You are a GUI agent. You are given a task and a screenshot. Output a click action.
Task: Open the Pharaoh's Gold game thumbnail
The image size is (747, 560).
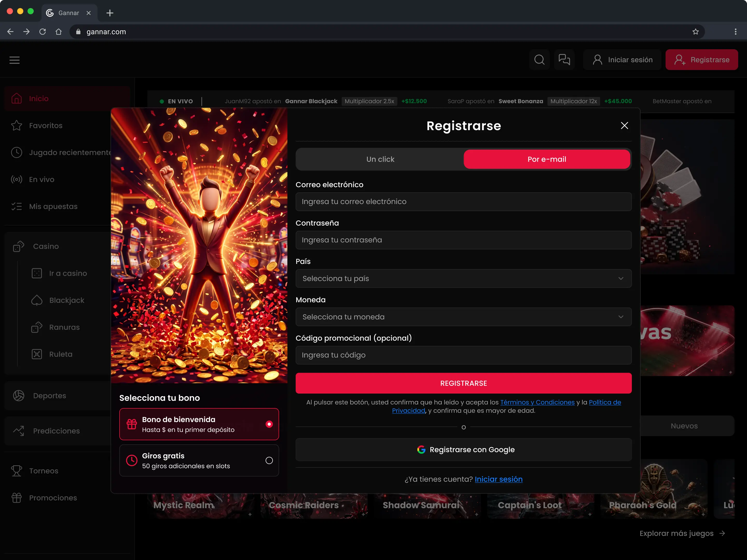coord(654,489)
